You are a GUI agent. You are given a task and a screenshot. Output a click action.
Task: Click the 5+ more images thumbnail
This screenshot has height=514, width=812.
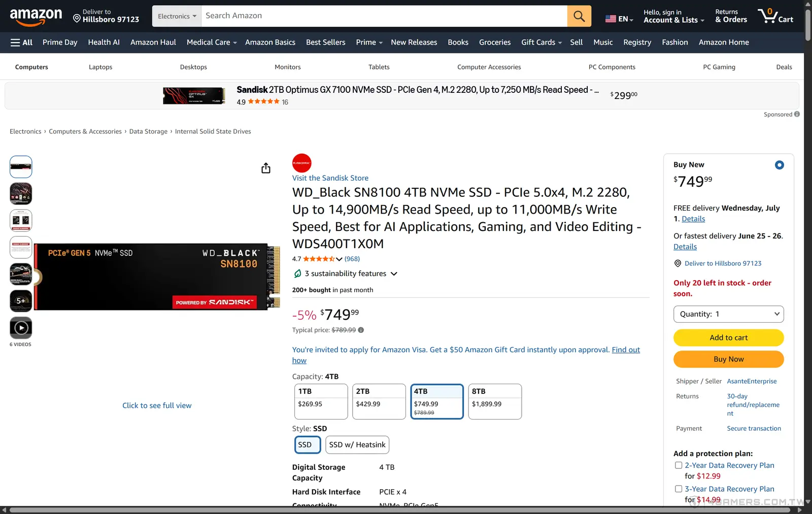21,301
